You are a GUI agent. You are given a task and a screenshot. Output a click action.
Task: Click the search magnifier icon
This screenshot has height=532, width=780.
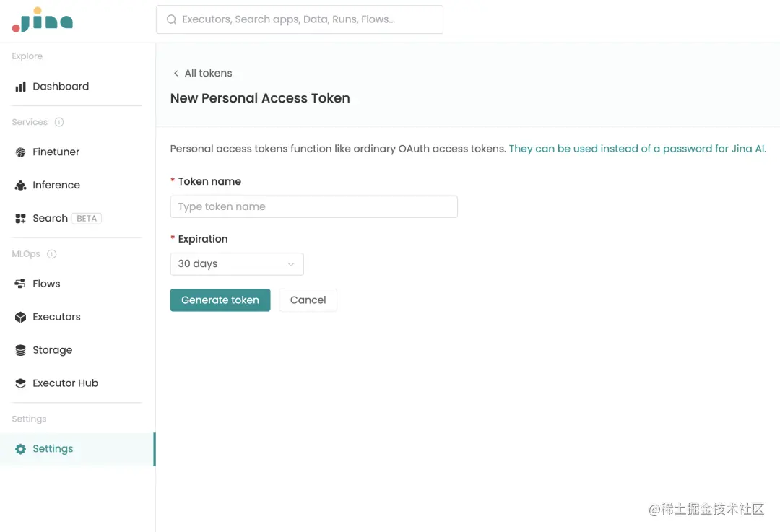pos(172,20)
